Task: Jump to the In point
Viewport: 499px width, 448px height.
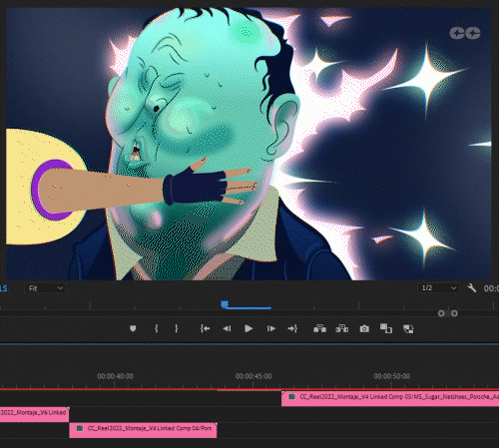Action: (x=205, y=328)
